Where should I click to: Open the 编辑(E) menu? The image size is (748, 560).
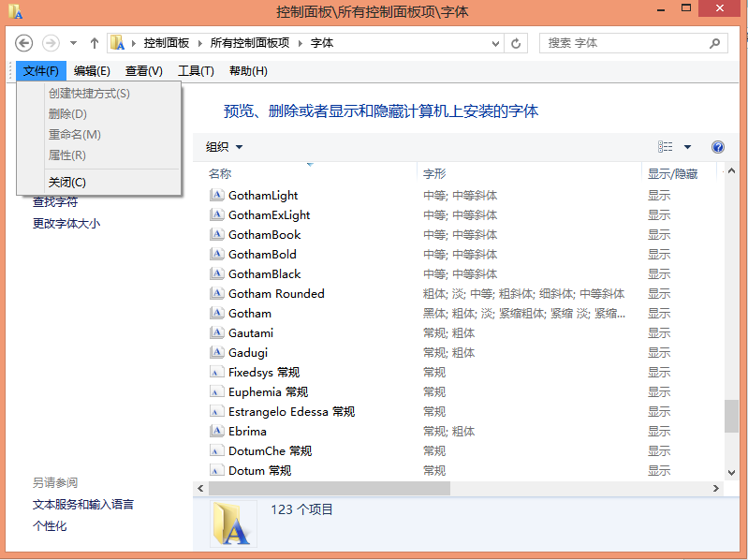(92, 71)
